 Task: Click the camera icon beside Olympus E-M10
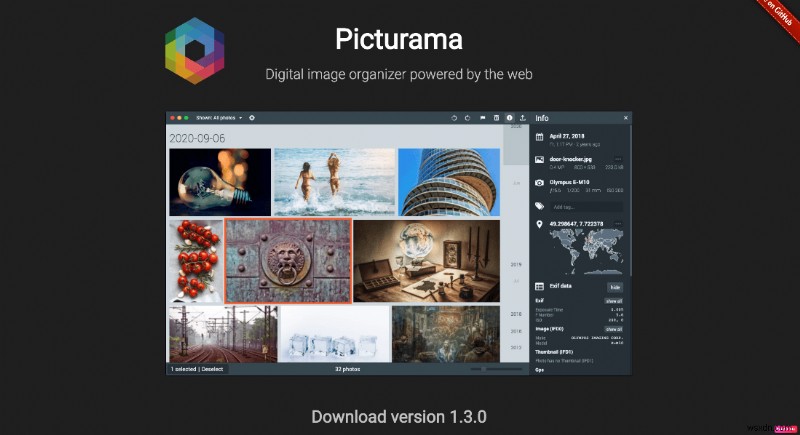tap(539, 183)
